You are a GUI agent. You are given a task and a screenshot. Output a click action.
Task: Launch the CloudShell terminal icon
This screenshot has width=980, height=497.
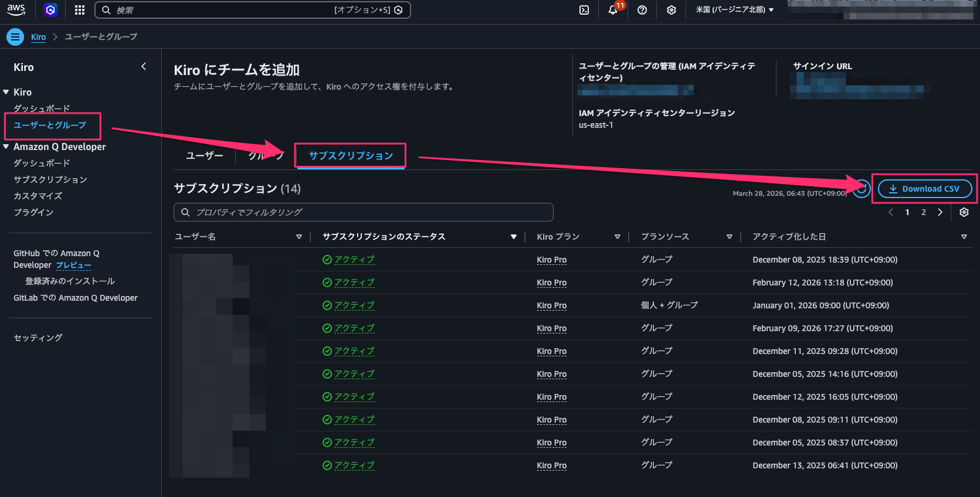[584, 10]
